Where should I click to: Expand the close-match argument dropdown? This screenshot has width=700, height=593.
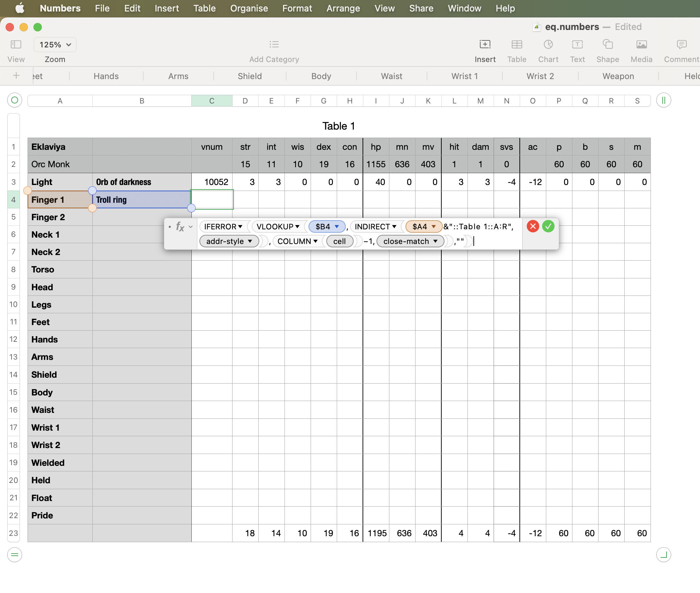[435, 241]
